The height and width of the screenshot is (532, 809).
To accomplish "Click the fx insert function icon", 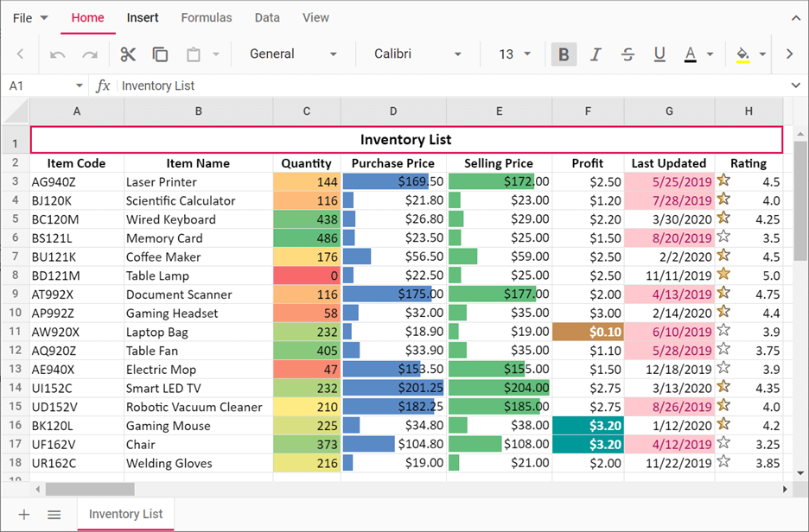I will coord(104,85).
